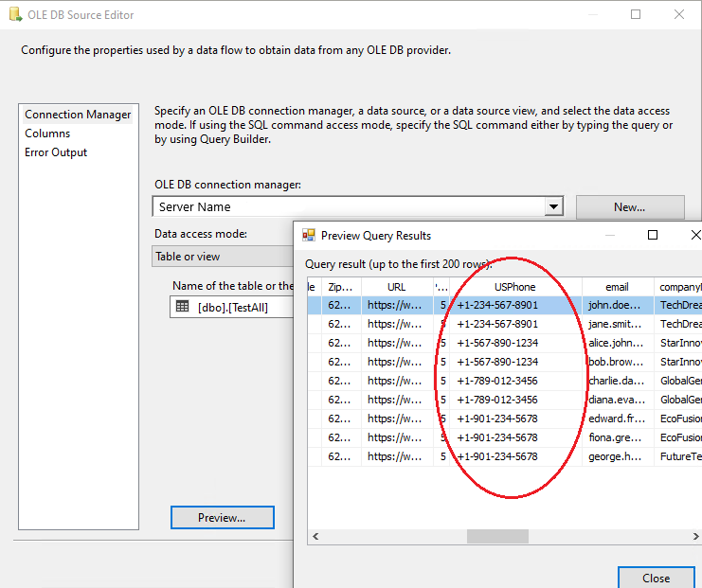Switch to the Columns page
Image resolution: width=702 pixels, height=588 pixels.
[x=47, y=134]
